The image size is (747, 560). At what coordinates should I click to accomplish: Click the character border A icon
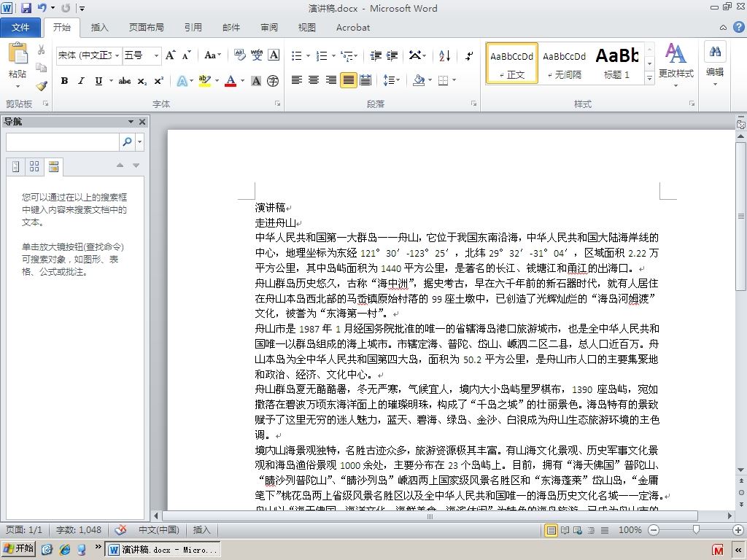(x=274, y=55)
